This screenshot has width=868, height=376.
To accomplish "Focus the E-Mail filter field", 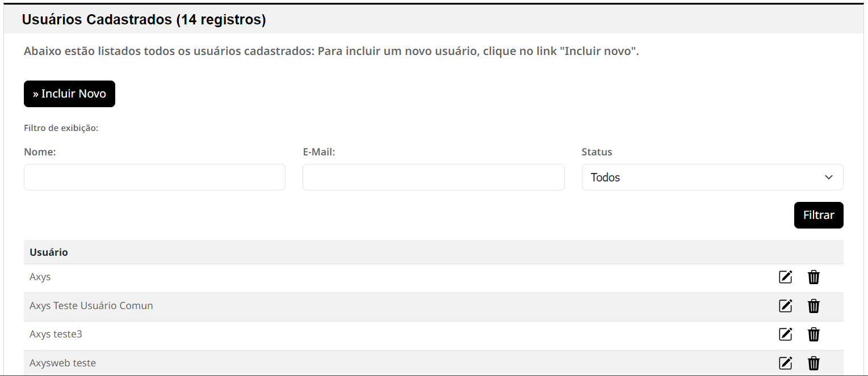I will click(x=434, y=178).
